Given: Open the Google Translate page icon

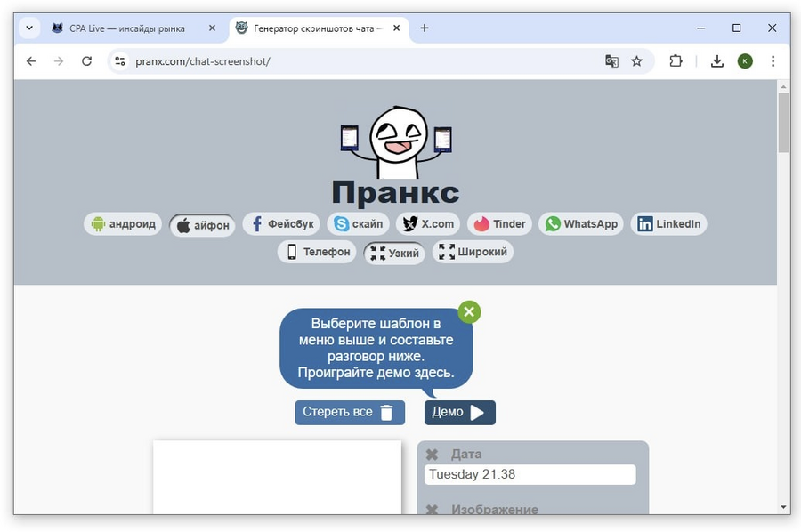Looking at the screenshot, I should click(x=611, y=61).
